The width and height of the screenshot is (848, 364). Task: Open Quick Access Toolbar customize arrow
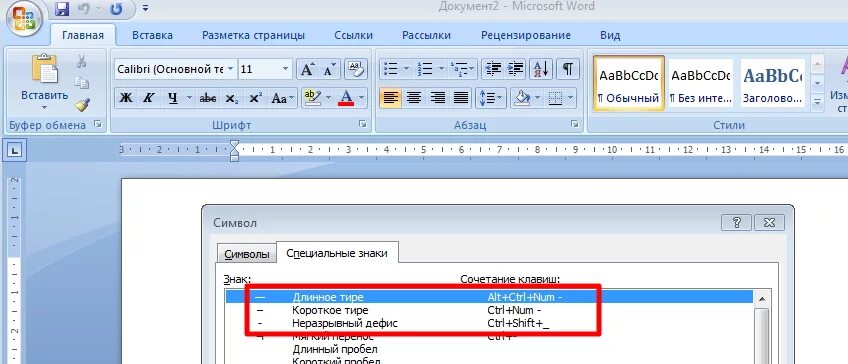tap(145, 9)
